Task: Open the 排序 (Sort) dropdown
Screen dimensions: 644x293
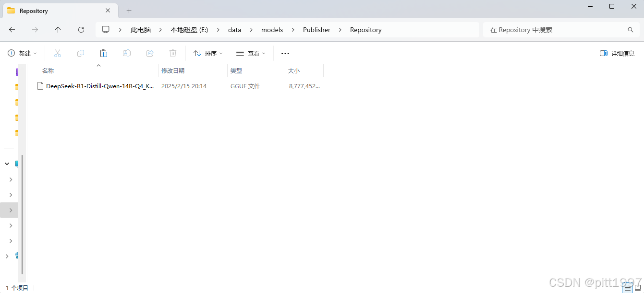Action: point(208,53)
